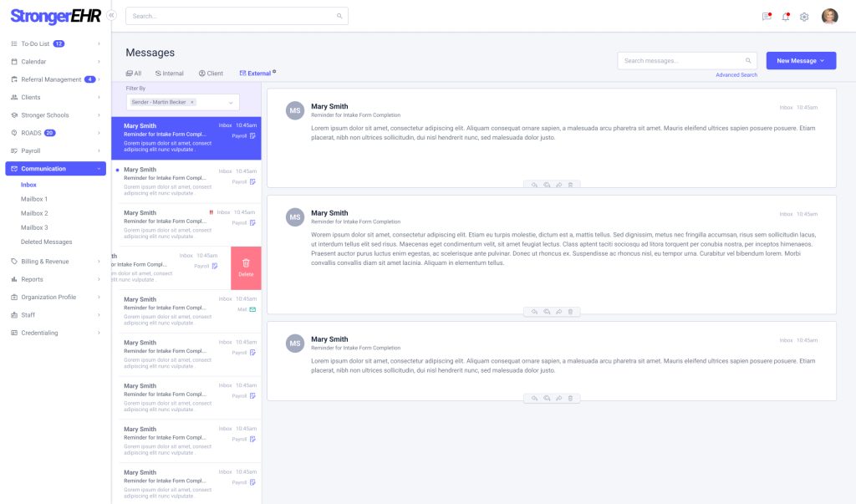The width and height of the screenshot is (856, 504).
Task: Switch to the Client messages tab
Action: tap(211, 74)
